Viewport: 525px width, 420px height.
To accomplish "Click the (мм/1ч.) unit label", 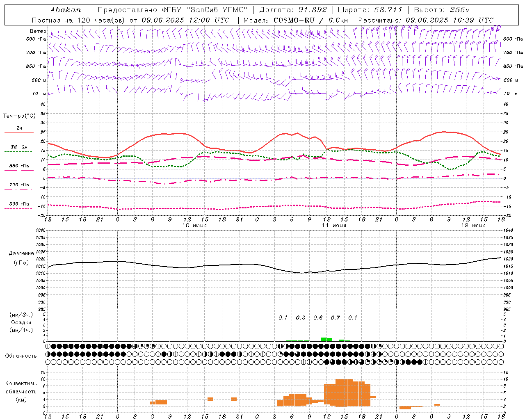I will coord(21,330).
